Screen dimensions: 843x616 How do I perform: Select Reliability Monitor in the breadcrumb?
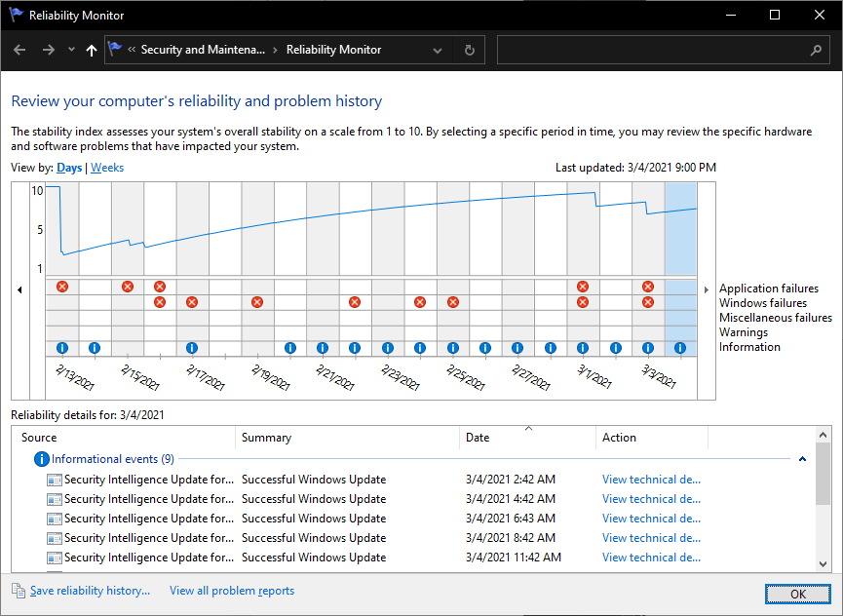tap(336, 50)
